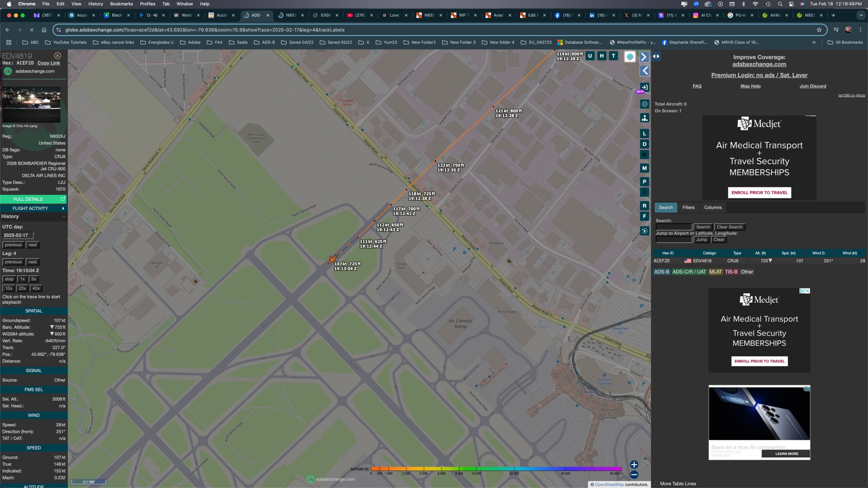Toggle the M map button
Viewport: 868px width, 488px height.
coord(645,168)
